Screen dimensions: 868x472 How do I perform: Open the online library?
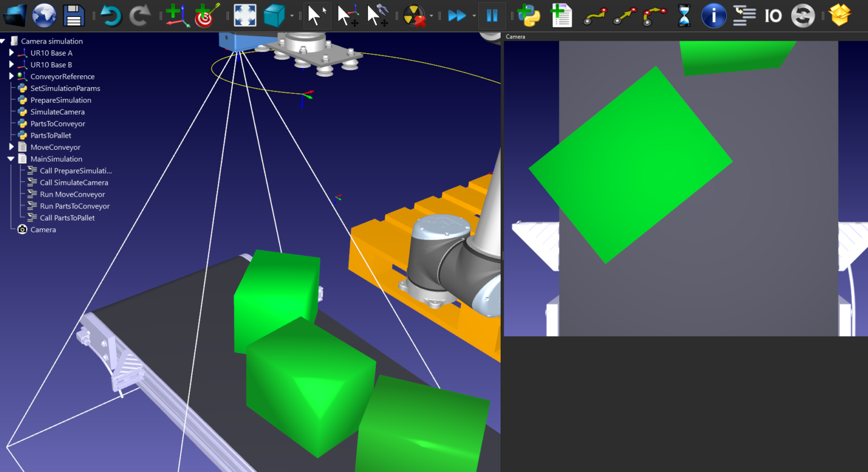coord(44,15)
